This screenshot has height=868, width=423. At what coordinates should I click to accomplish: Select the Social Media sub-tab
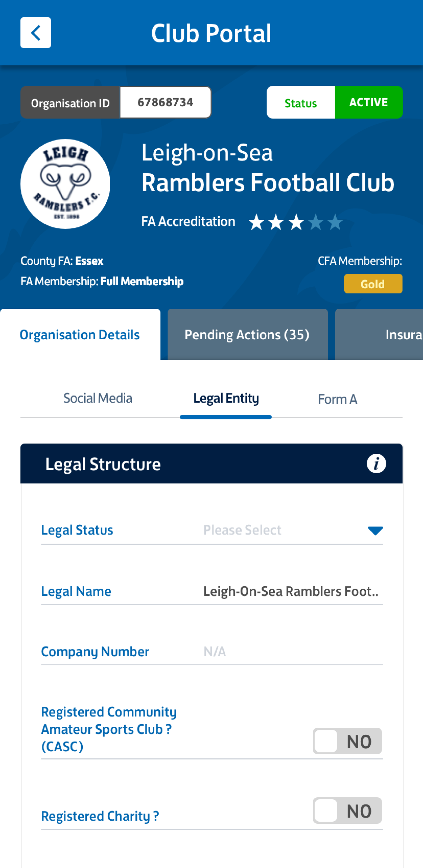coord(98,399)
